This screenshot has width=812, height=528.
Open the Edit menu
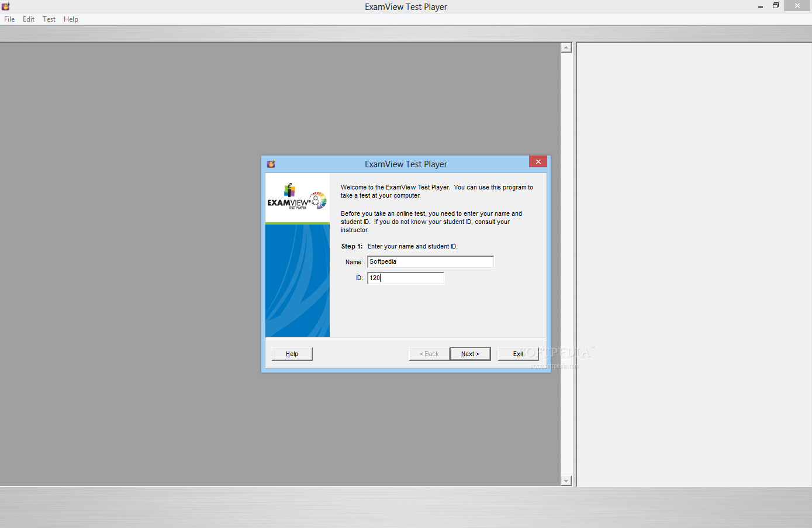click(x=29, y=19)
